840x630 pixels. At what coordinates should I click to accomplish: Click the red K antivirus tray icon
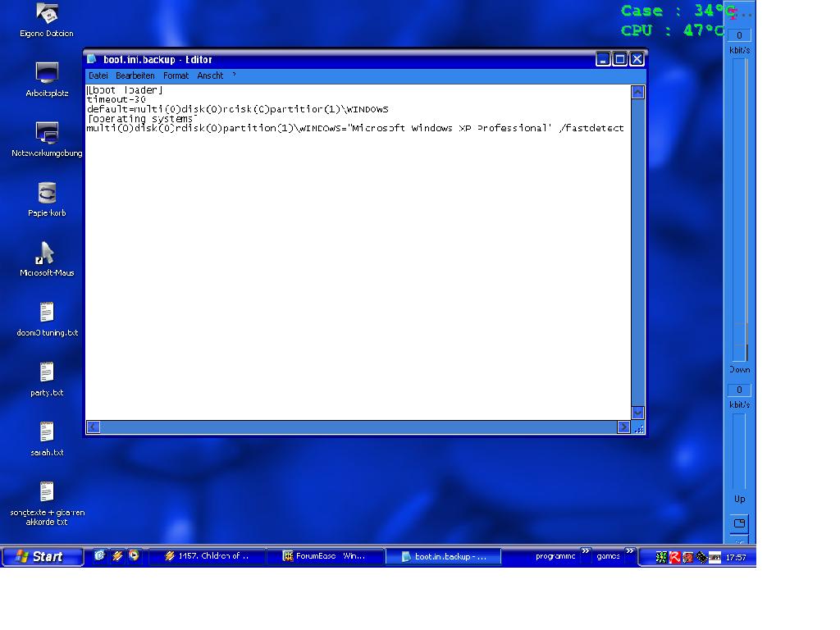click(674, 558)
